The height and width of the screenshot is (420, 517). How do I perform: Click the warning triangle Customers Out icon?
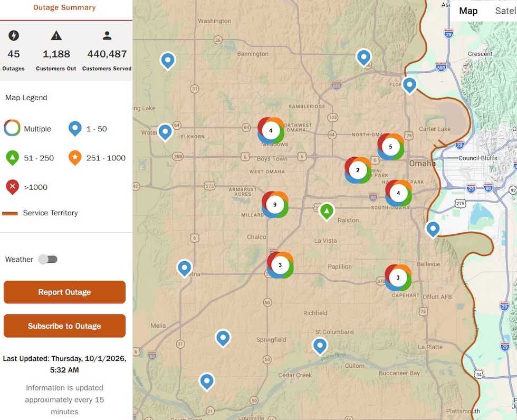click(56, 35)
